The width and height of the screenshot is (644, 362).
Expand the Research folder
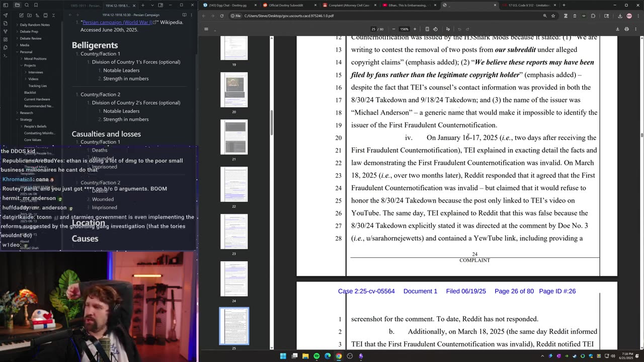26,113
